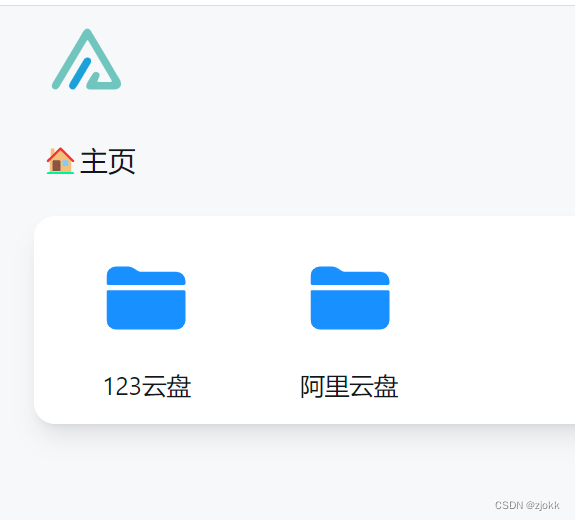This screenshot has width=575, height=520.
Task: Select the 主 character in the breadcrumb
Action: pos(94,161)
